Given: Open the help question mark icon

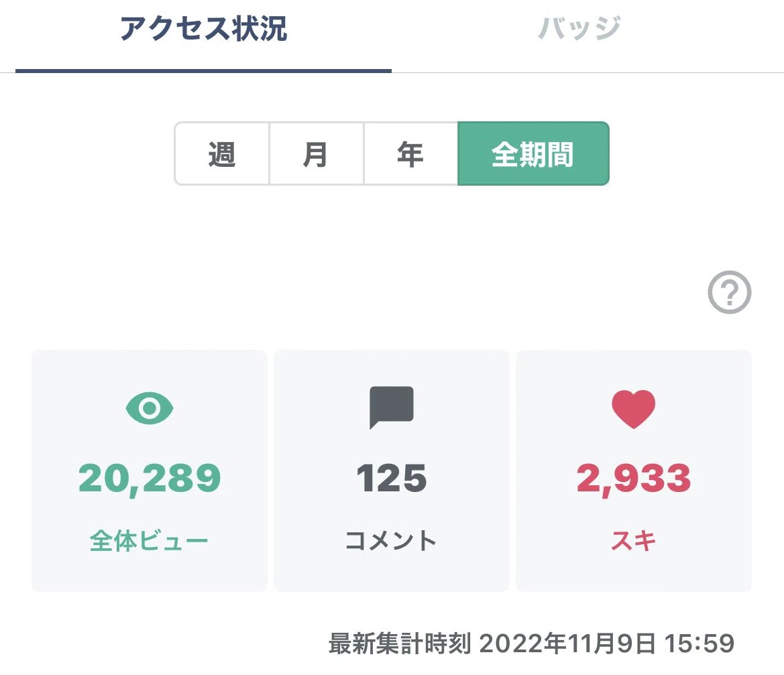Looking at the screenshot, I should click(730, 292).
